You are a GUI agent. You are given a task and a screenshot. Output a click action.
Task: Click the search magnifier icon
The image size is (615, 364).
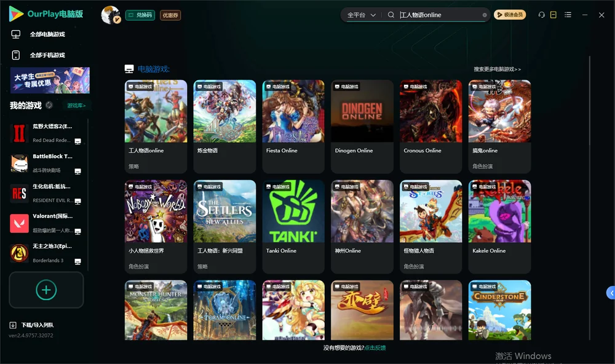391,15
